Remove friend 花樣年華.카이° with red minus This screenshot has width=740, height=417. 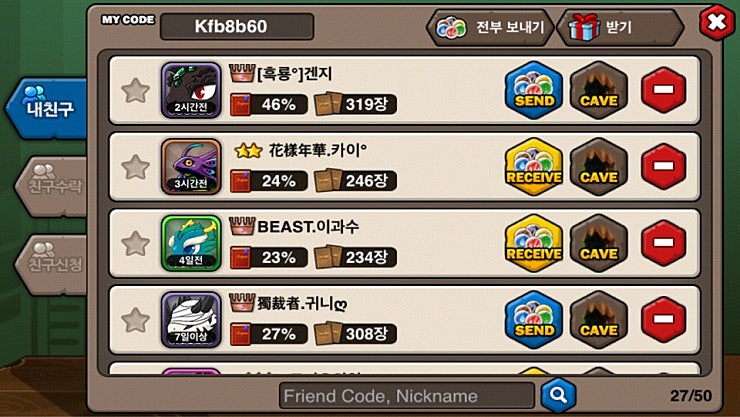coord(663,166)
